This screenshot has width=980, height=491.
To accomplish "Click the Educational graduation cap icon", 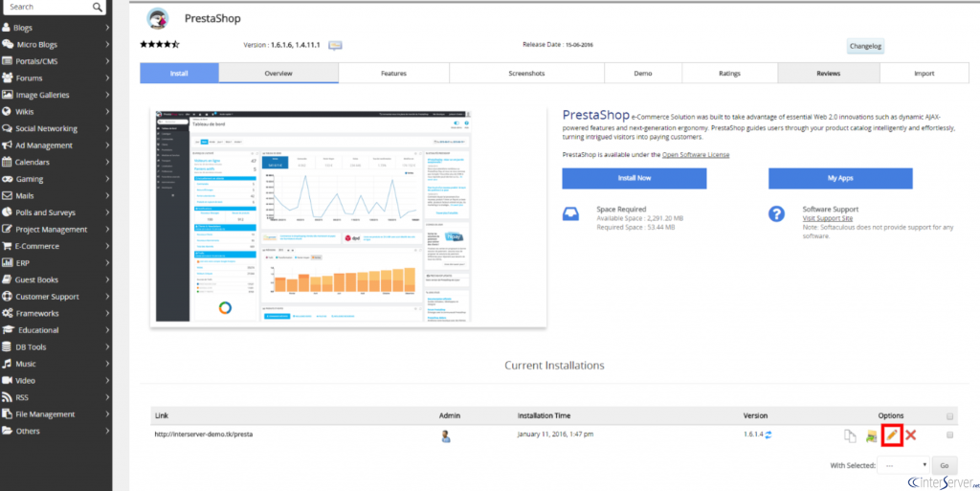I will point(8,330).
